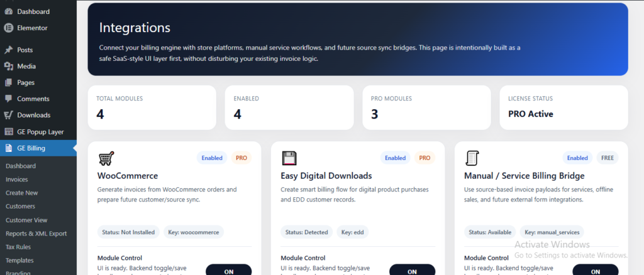This screenshot has height=275, width=644.
Task: Open the Customers submenu link
Action: click(21, 207)
